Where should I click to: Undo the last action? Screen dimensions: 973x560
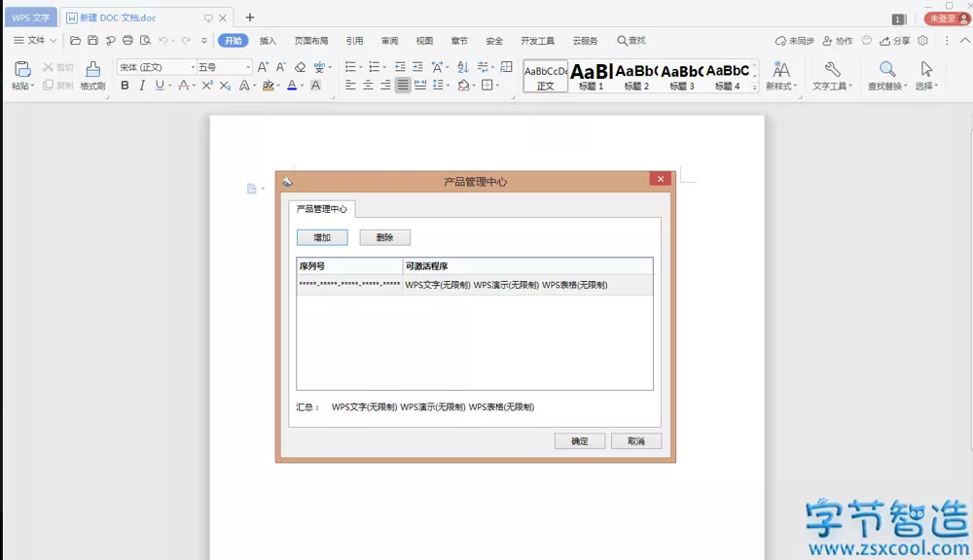tap(162, 40)
